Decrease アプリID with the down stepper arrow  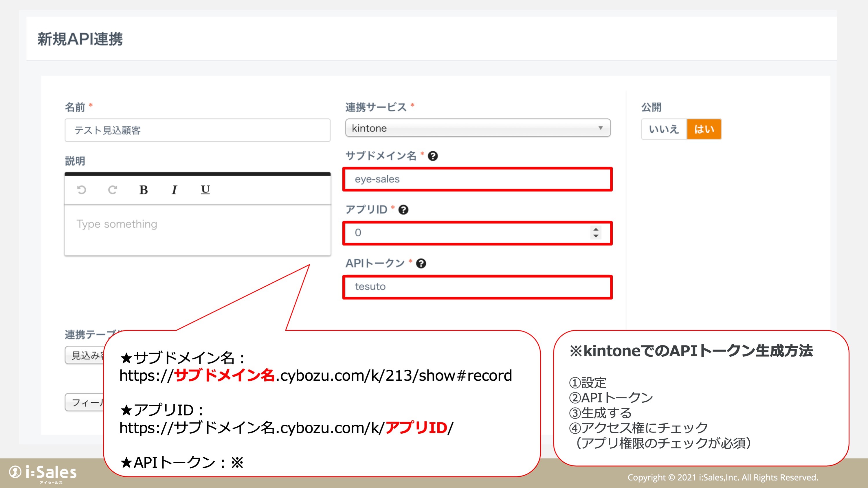[x=596, y=236]
